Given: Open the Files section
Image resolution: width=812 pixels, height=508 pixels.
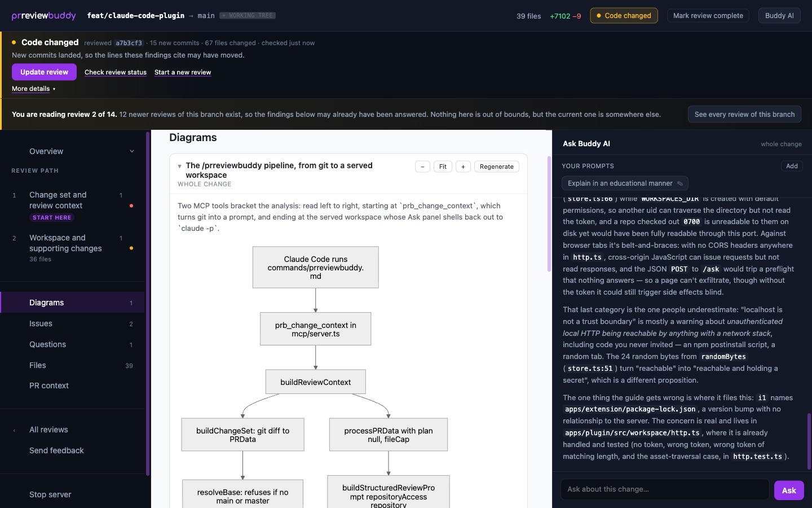Looking at the screenshot, I should pos(72,365).
